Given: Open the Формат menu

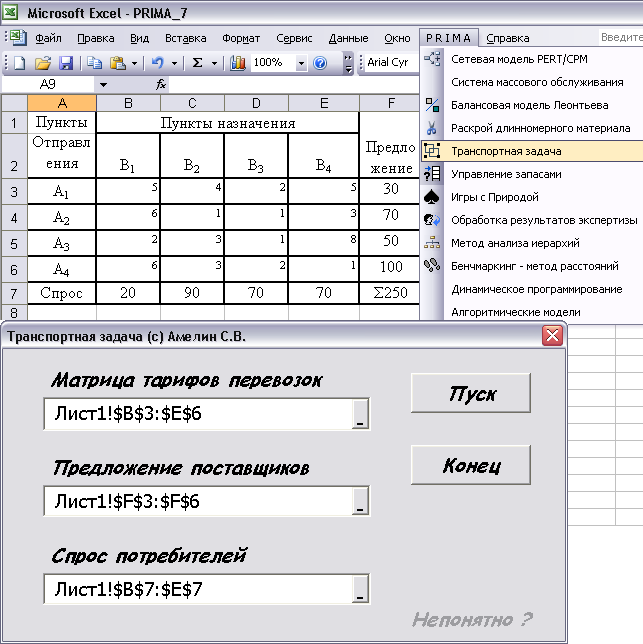Looking at the screenshot, I should [x=241, y=38].
